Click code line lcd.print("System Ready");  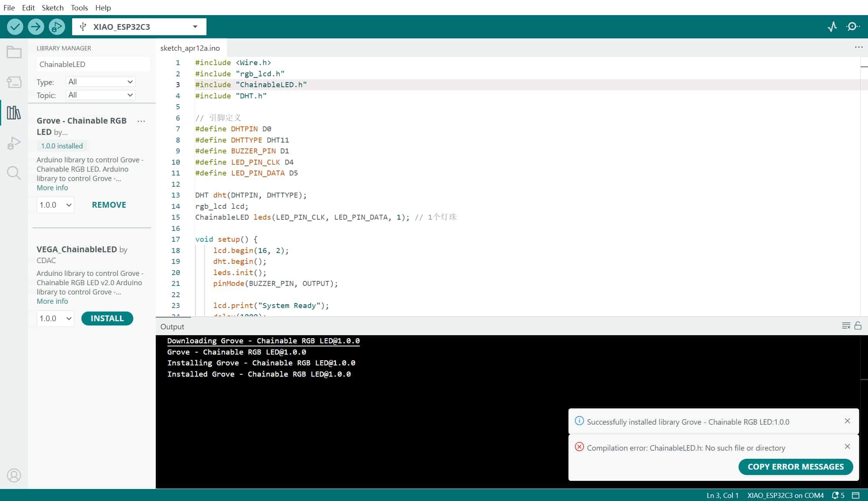[x=271, y=306]
